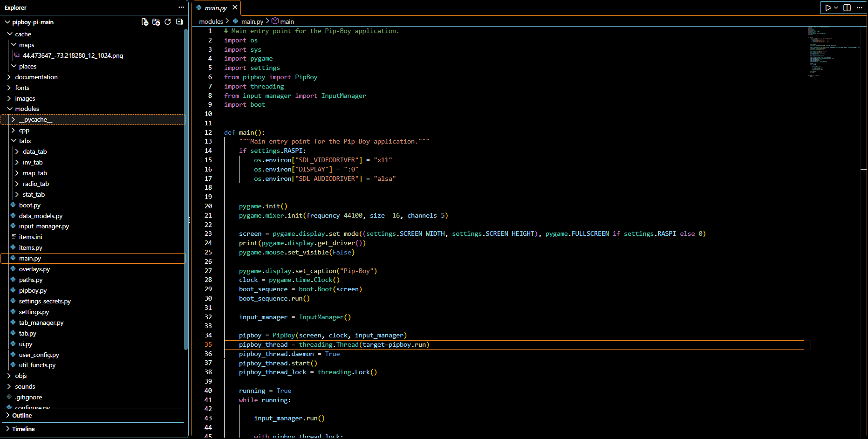Open pipboy.py from the file tree
This screenshot has width=868, height=439.
click(x=33, y=290)
